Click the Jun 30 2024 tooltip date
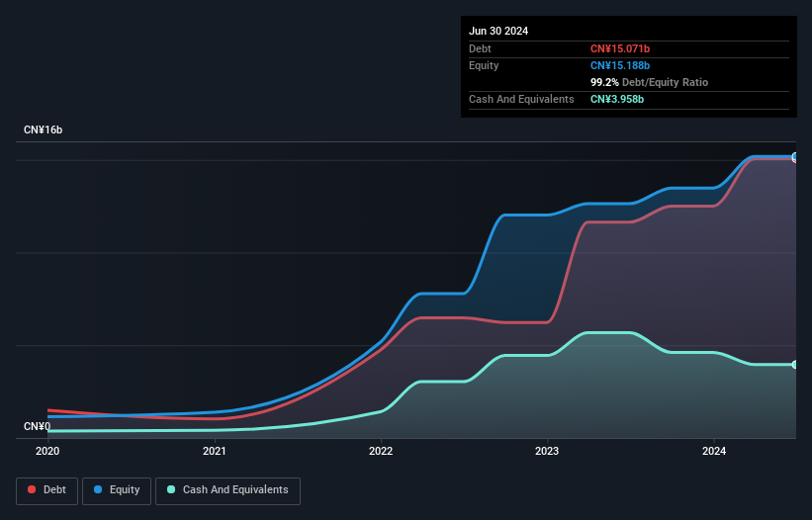812x520 pixels. (498, 31)
